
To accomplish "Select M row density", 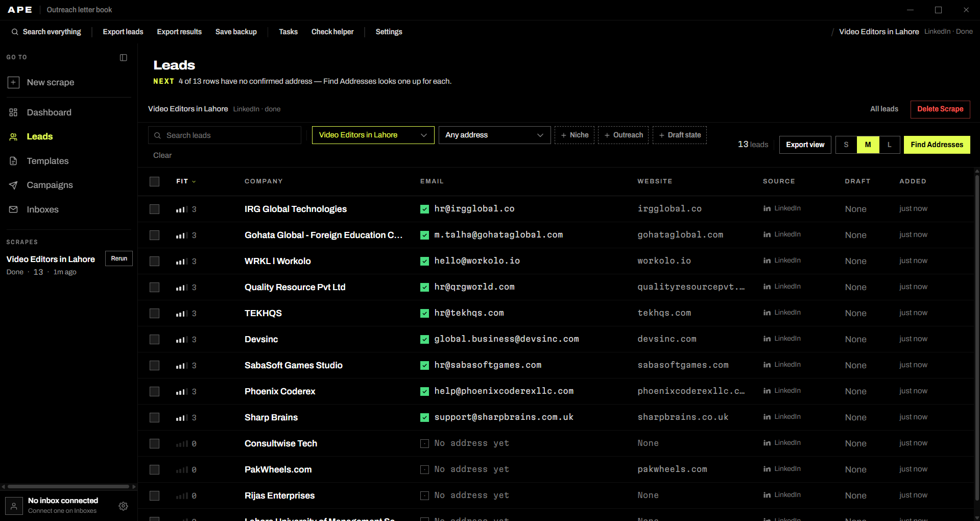I will click(x=868, y=145).
